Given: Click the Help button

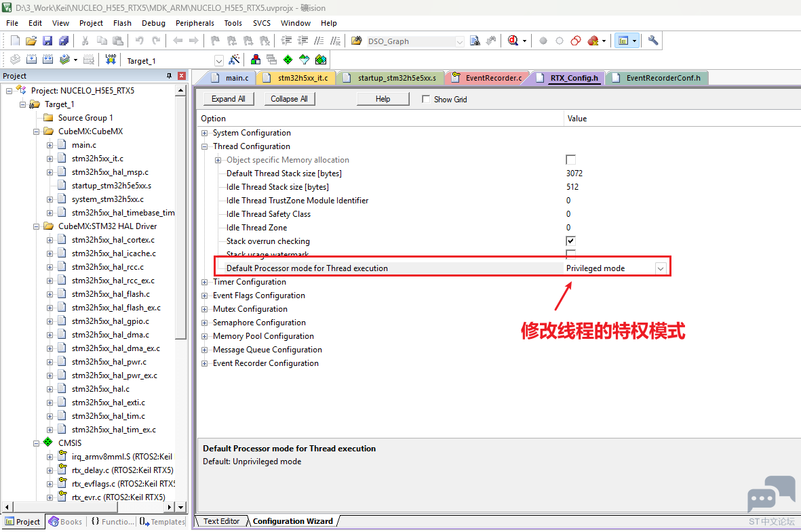Looking at the screenshot, I should [x=383, y=99].
